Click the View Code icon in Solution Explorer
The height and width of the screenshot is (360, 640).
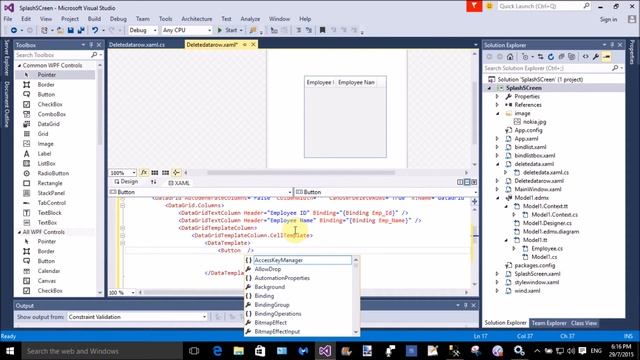click(x=585, y=57)
